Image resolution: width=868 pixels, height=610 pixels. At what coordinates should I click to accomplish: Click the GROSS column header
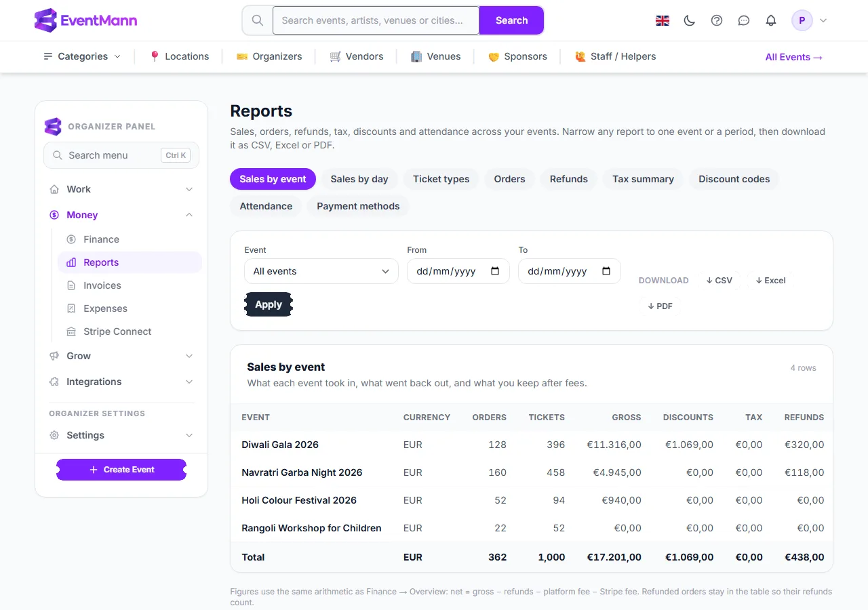point(626,418)
